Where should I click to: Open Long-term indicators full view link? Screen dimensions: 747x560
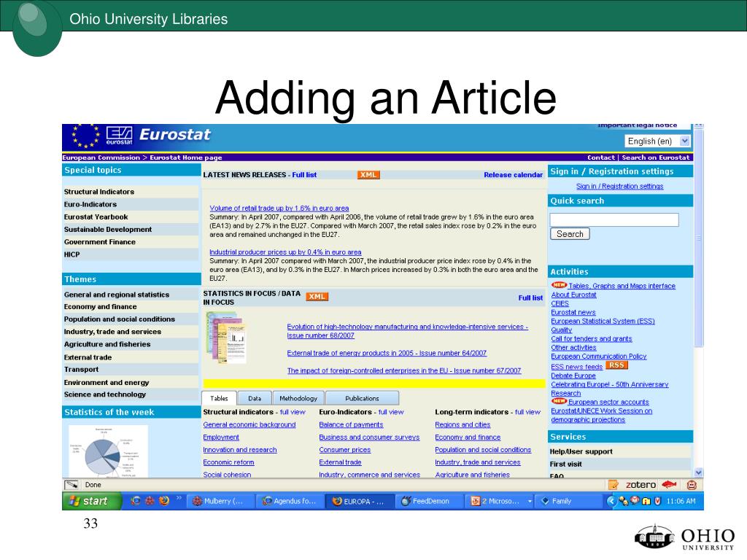[527, 412]
